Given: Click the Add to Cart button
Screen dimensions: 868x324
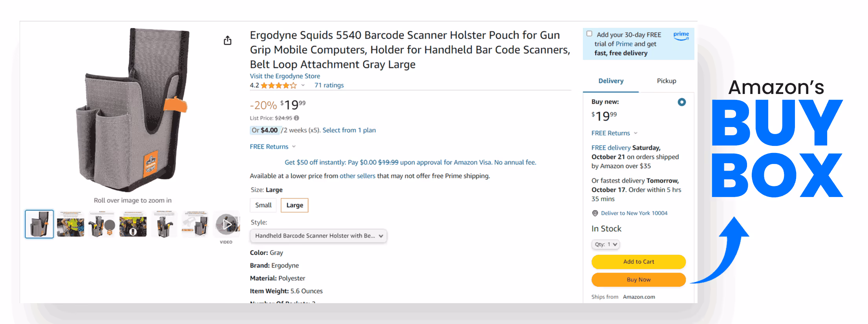Looking at the screenshot, I should tap(639, 262).
